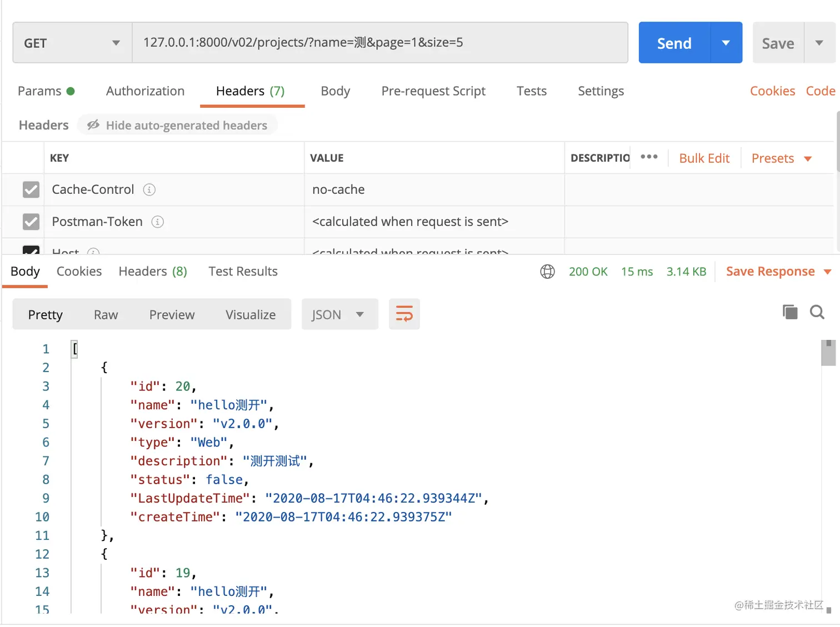Click the globe network info icon
This screenshot has width=840, height=627.
coord(547,272)
